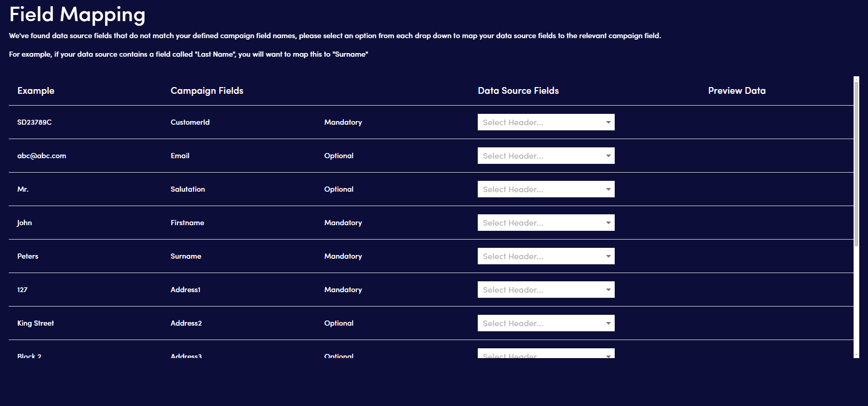Click the table's vertical scrollbar thumb
The width and height of the screenshot is (868, 406).
(856, 164)
